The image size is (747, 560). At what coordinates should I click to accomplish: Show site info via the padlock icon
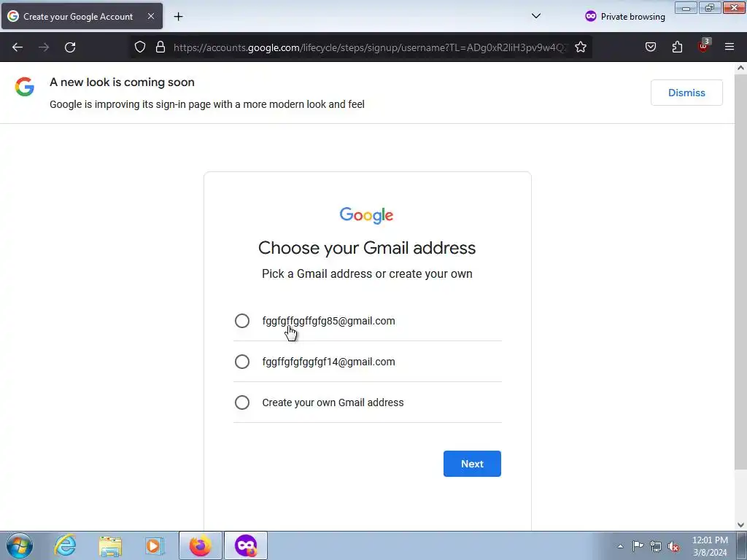[x=160, y=47]
